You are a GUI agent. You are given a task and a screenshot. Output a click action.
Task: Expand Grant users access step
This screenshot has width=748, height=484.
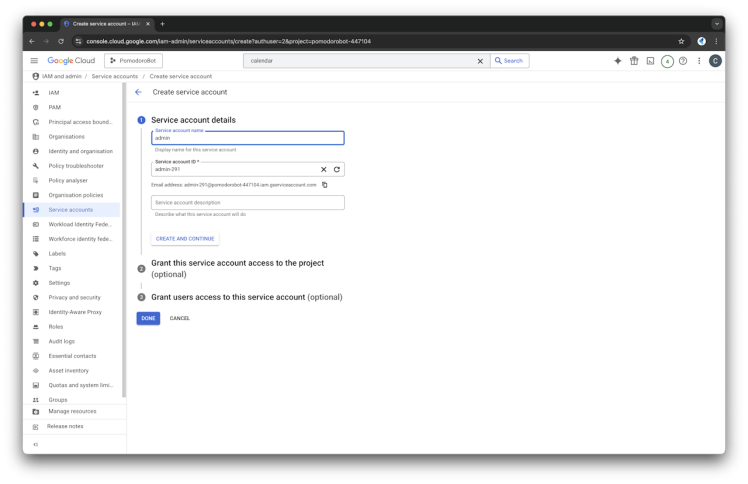[246, 297]
